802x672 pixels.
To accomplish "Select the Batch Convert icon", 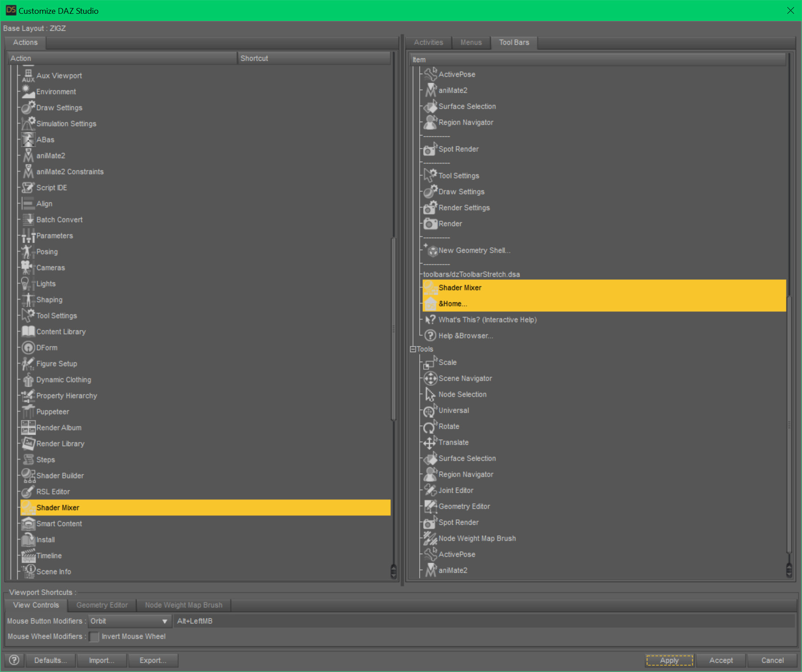I will point(28,220).
